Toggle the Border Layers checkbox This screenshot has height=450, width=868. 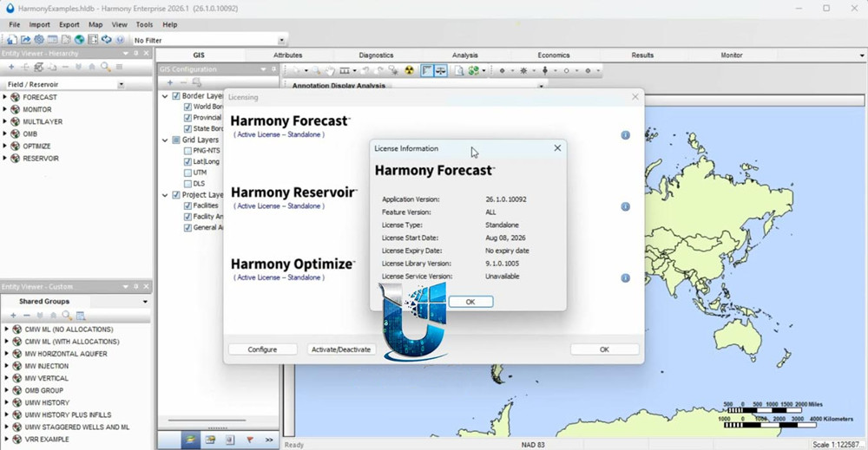point(176,95)
